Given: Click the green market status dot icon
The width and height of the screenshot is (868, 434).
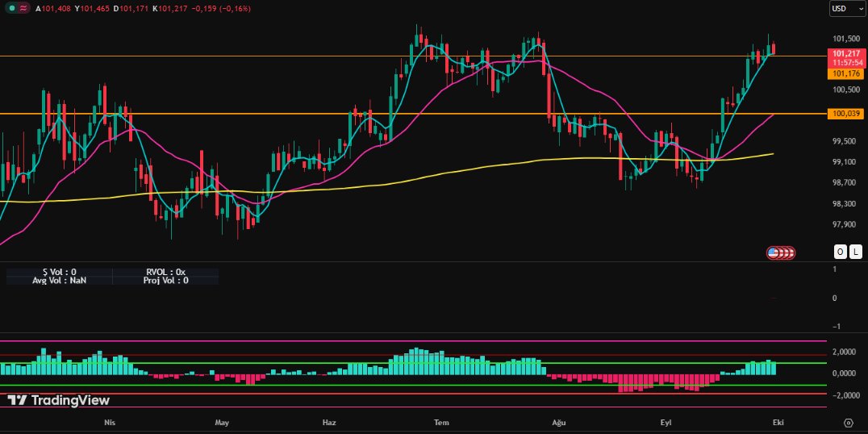Looking at the screenshot, I should point(11,8).
